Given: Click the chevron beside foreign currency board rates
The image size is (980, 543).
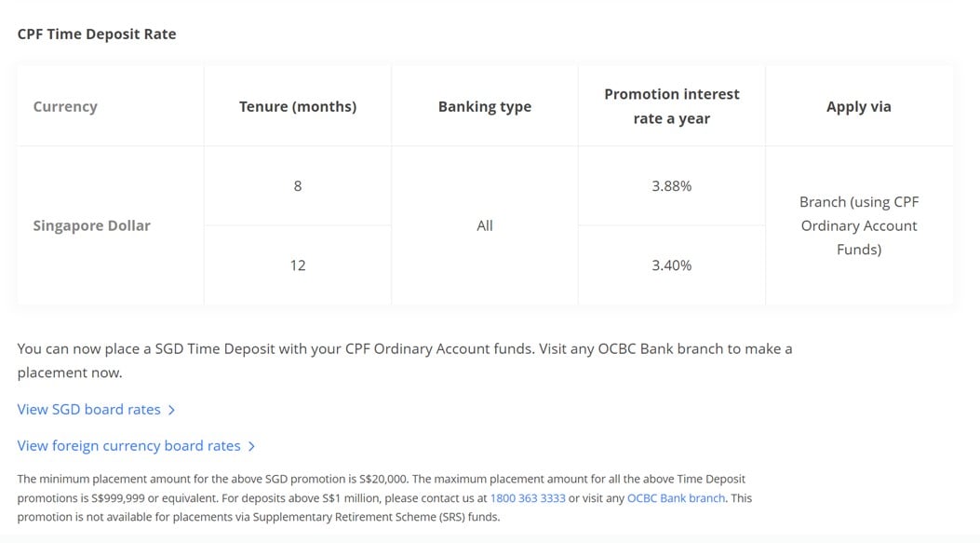Looking at the screenshot, I should pyautogui.click(x=251, y=447).
